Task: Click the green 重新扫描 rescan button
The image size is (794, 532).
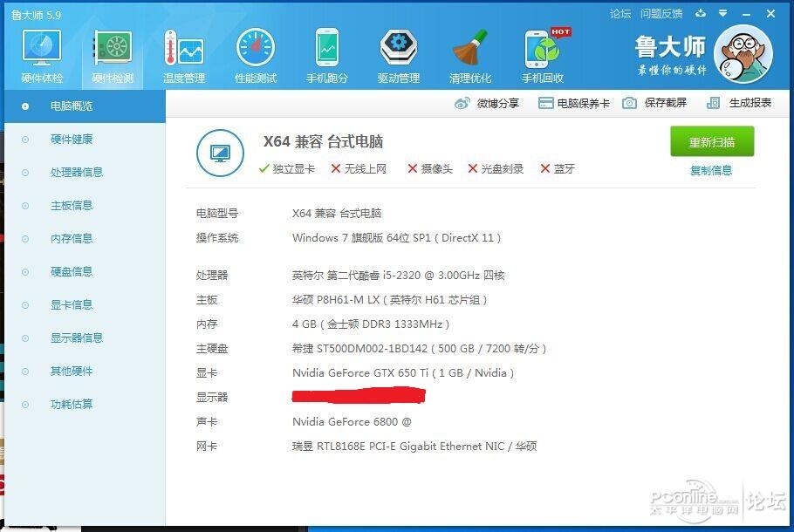Action: 712,142
